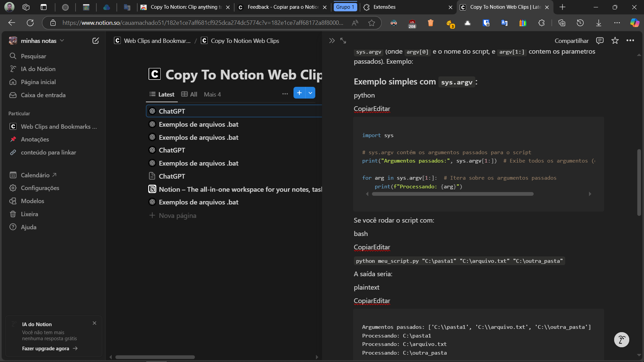Open Notion all-in-one workspace entry
This screenshot has height=362, width=644.
coord(235,189)
